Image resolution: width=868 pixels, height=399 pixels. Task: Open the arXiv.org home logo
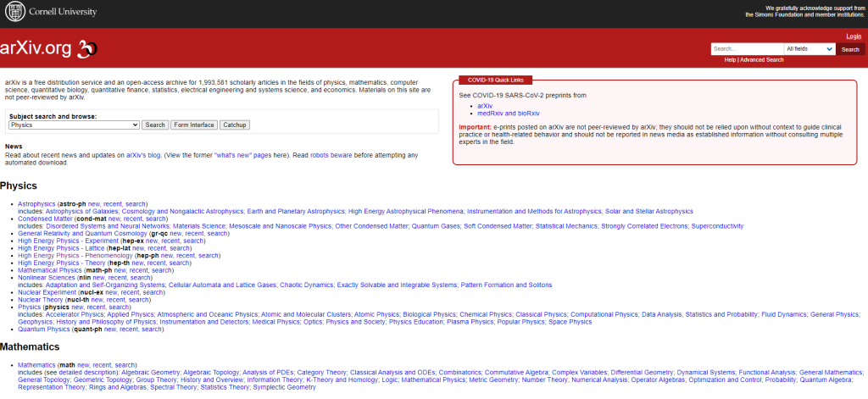click(x=48, y=48)
